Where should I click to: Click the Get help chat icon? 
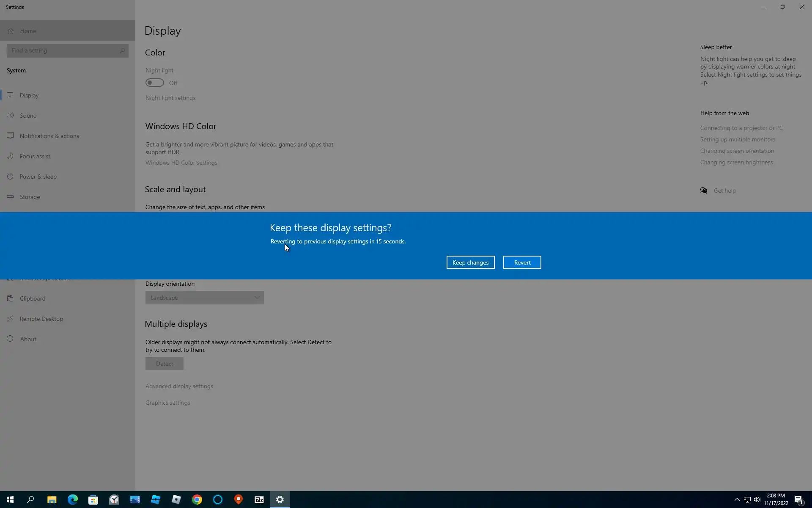704,190
